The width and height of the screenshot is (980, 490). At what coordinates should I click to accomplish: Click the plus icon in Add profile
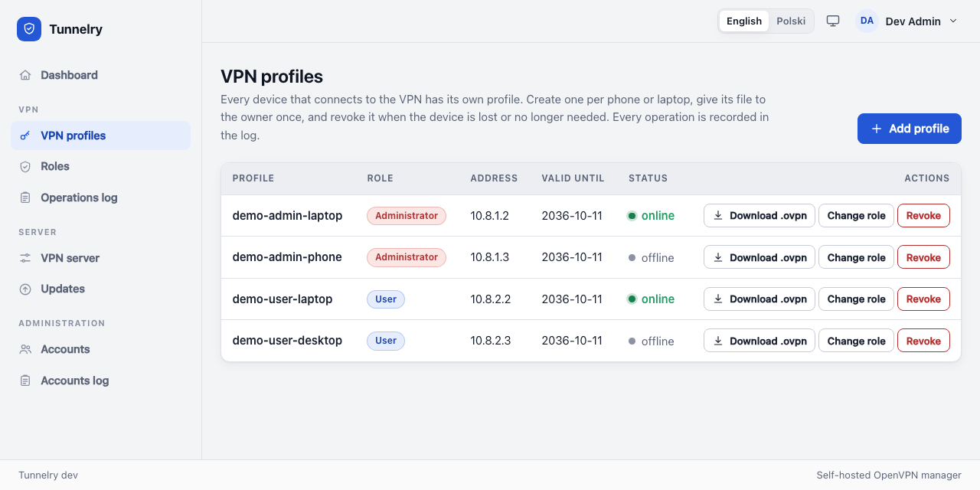[x=877, y=129]
